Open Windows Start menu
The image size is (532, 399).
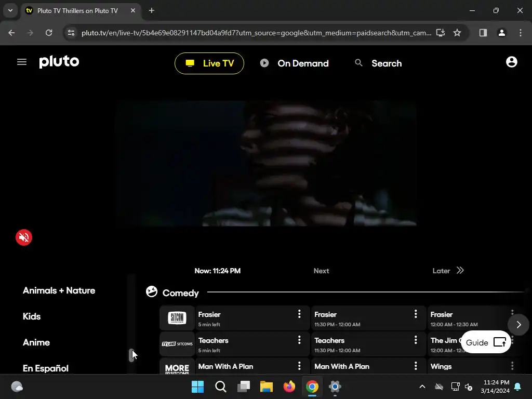tap(197, 387)
